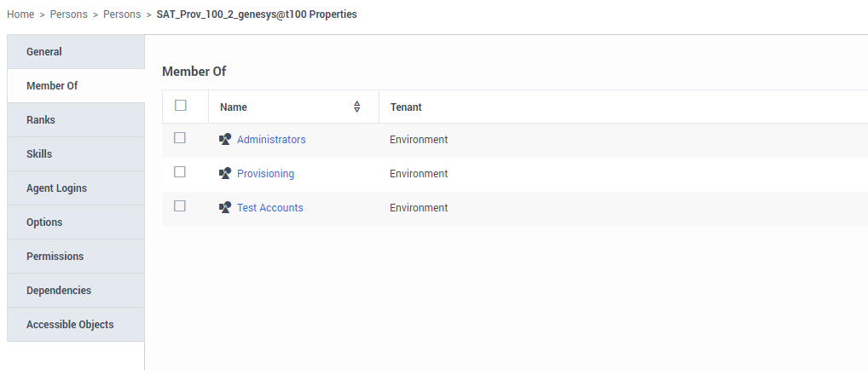Open the Administrators group link
Screen dimensions: 868x370
tap(271, 140)
